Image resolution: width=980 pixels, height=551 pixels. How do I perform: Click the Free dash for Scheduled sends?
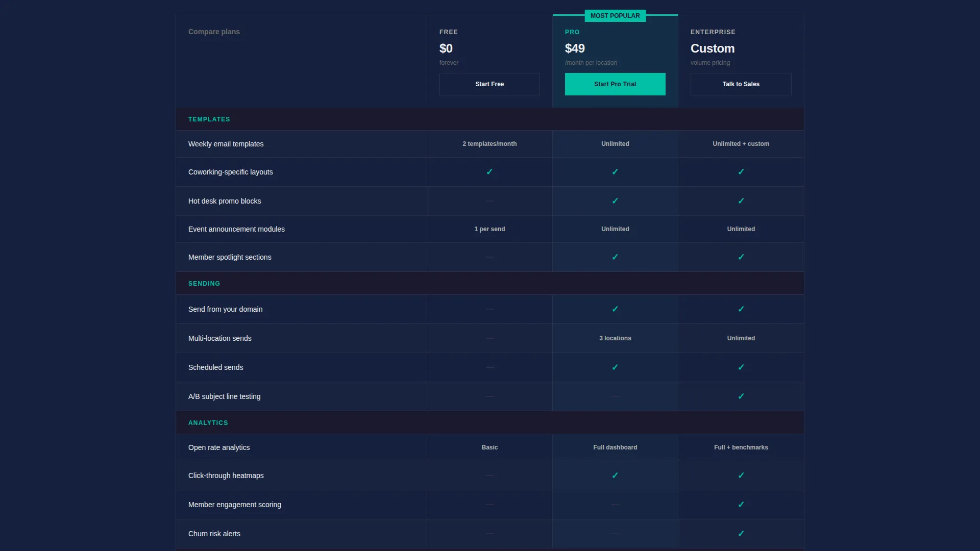pyautogui.click(x=489, y=367)
